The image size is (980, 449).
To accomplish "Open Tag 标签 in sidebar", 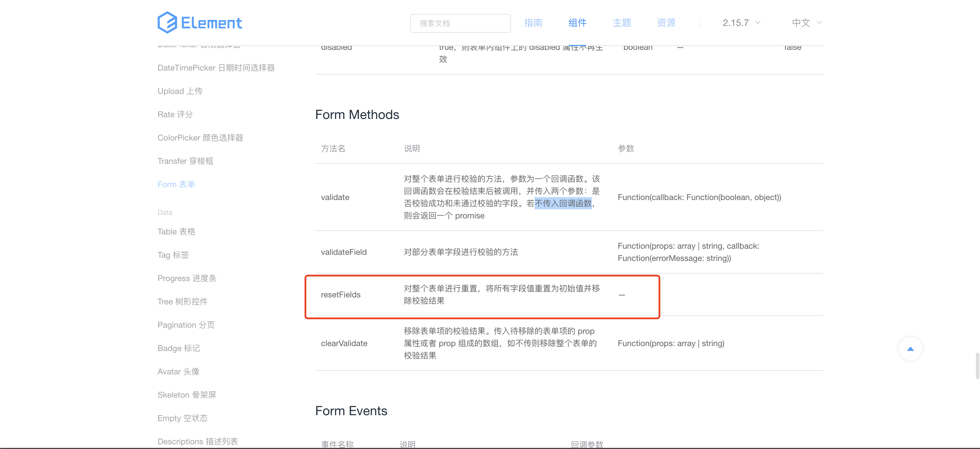I will click(173, 255).
